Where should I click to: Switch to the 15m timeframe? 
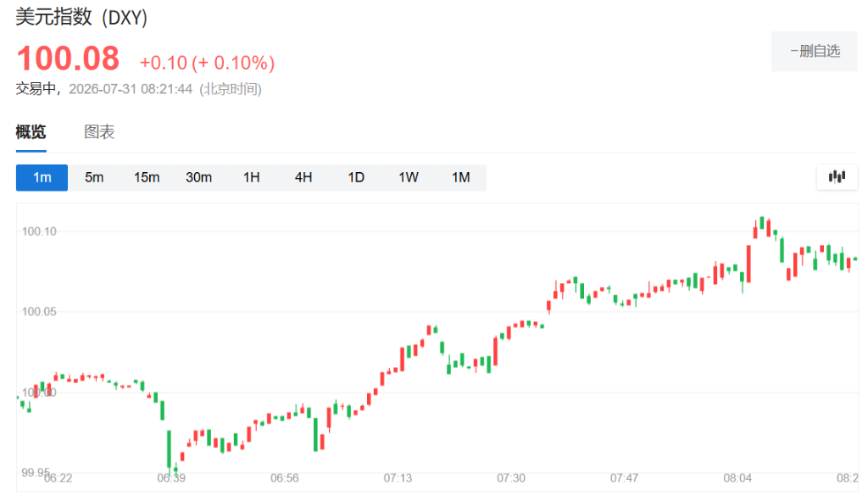pos(147,178)
